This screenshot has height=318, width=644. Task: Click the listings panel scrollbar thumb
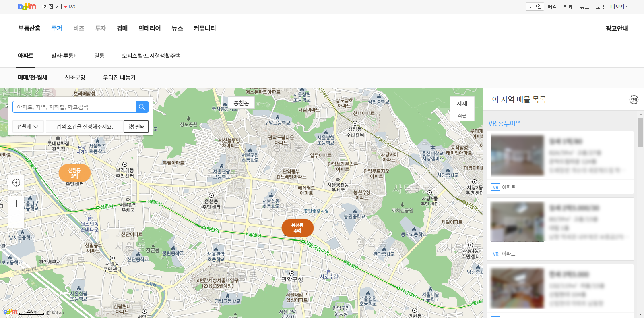pos(640,132)
